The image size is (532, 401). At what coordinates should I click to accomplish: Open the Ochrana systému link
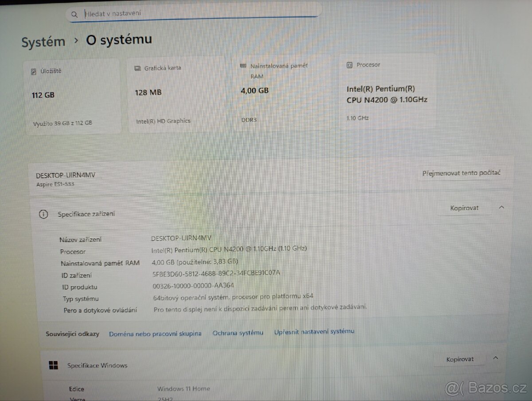coord(238,332)
